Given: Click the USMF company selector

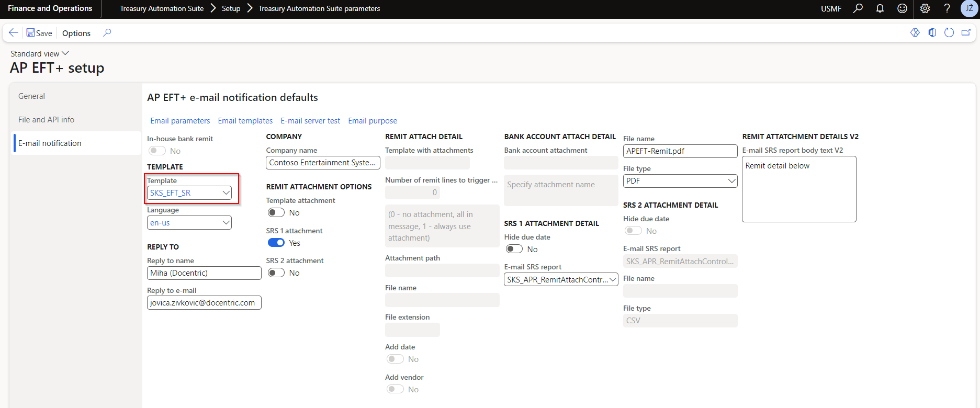Looking at the screenshot, I should point(831,8).
